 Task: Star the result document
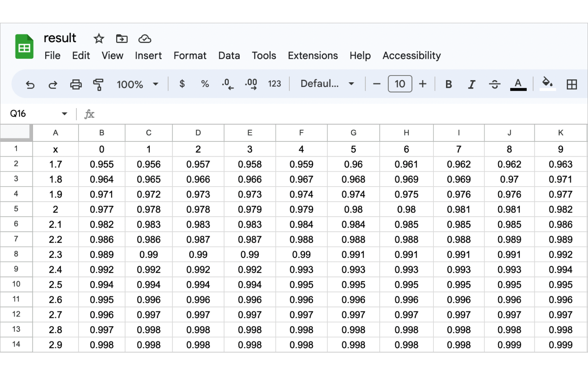click(99, 39)
